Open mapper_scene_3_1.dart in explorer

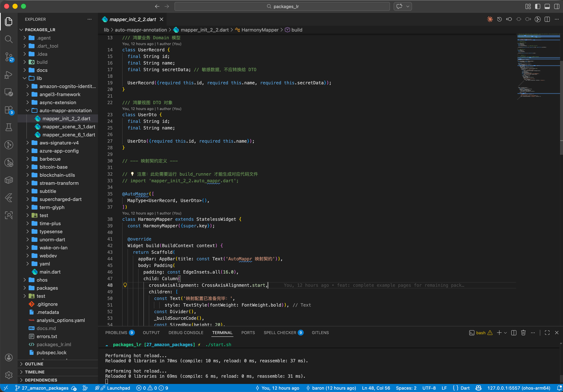pos(69,127)
